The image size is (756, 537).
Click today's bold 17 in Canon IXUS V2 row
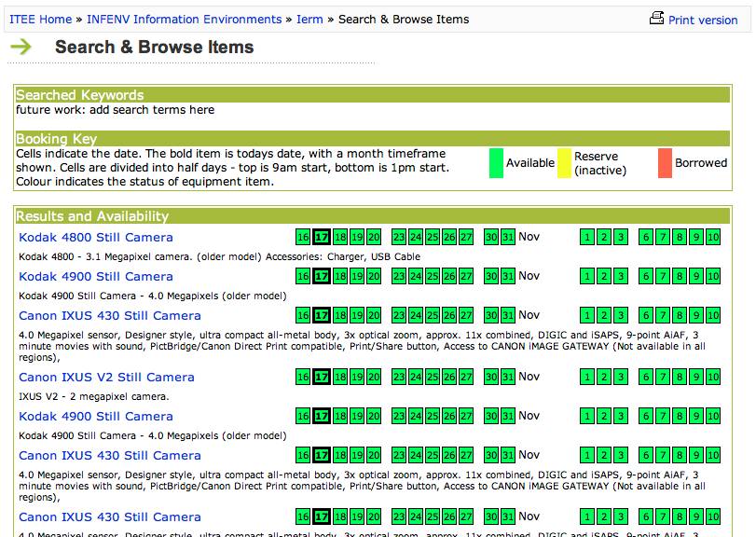[322, 377]
